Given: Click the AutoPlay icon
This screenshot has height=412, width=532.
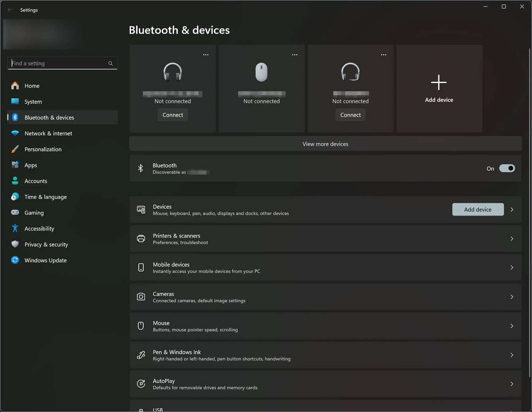Looking at the screenshot, I should 141,384.
